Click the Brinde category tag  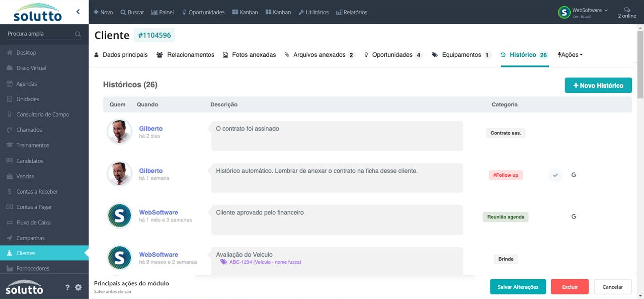[x=506, y=259]
